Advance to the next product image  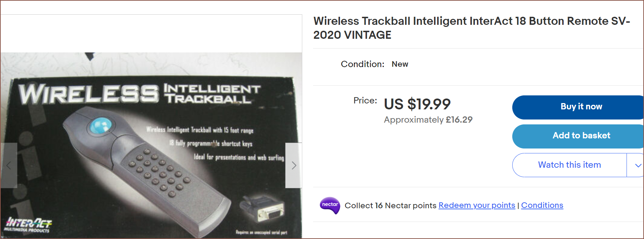pos(294,165)
